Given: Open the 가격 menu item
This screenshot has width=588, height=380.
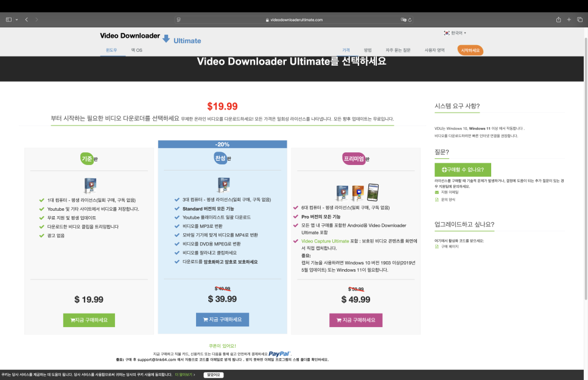Looking at the screenshot, I should pyautogui.click(x=346, y=50).
